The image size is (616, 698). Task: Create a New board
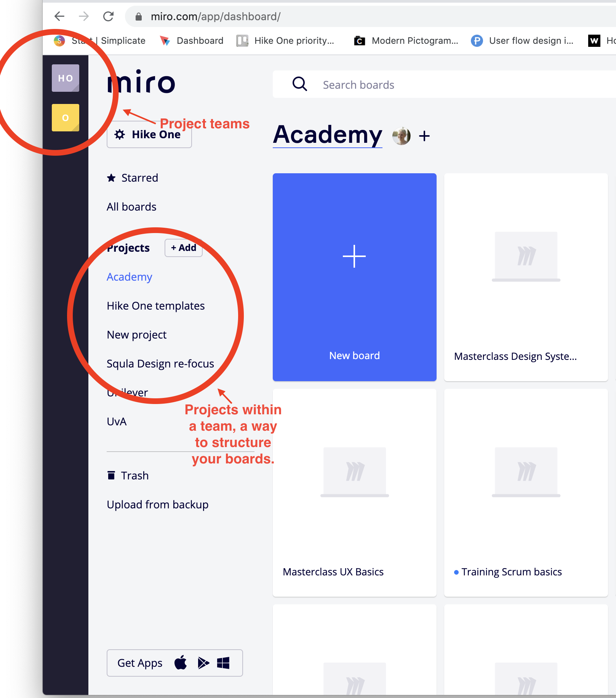click(354, 277)
